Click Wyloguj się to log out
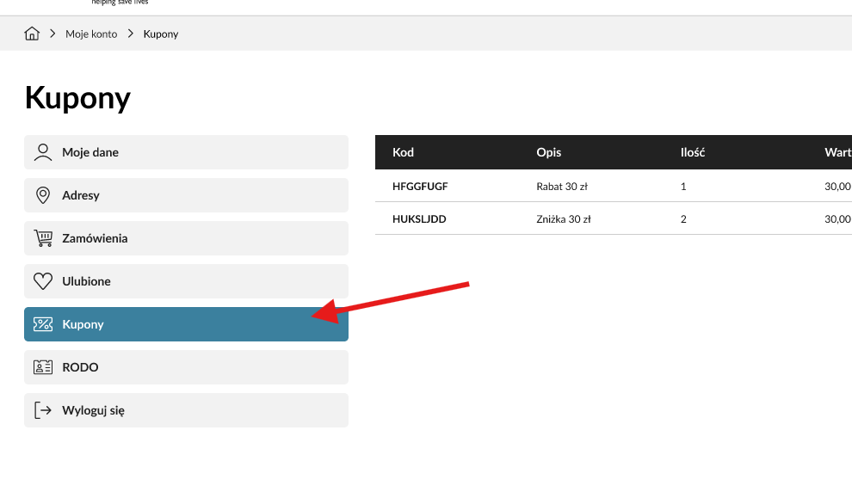 tap(187, 410)
